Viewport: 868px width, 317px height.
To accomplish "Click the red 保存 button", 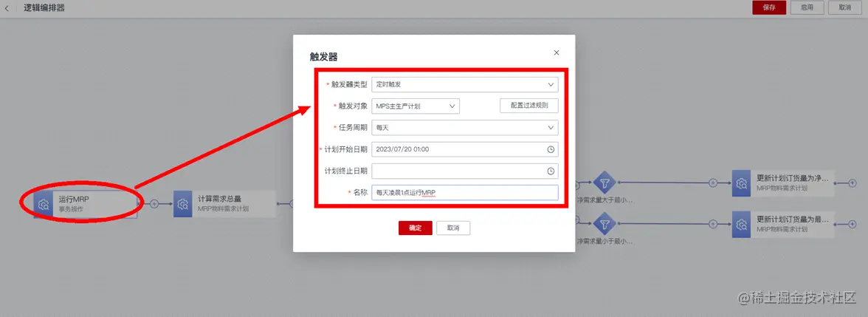I will point(769,7).
